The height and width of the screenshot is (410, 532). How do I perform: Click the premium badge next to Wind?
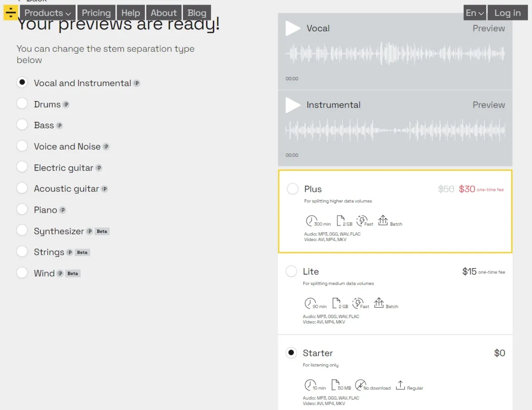(60, 273)
